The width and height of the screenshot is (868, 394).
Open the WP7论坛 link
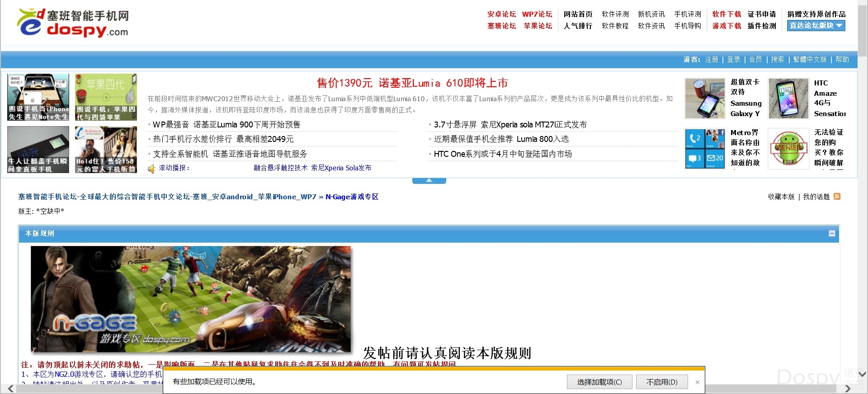537,14
